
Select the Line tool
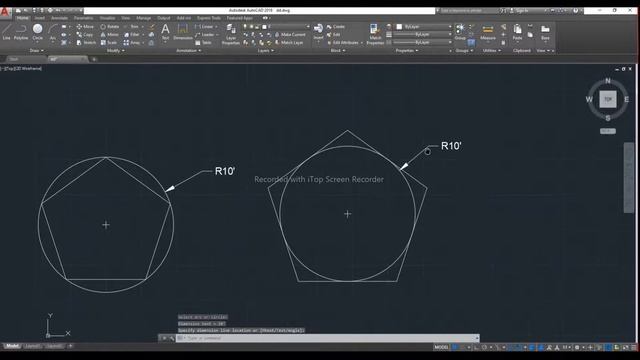6,32
